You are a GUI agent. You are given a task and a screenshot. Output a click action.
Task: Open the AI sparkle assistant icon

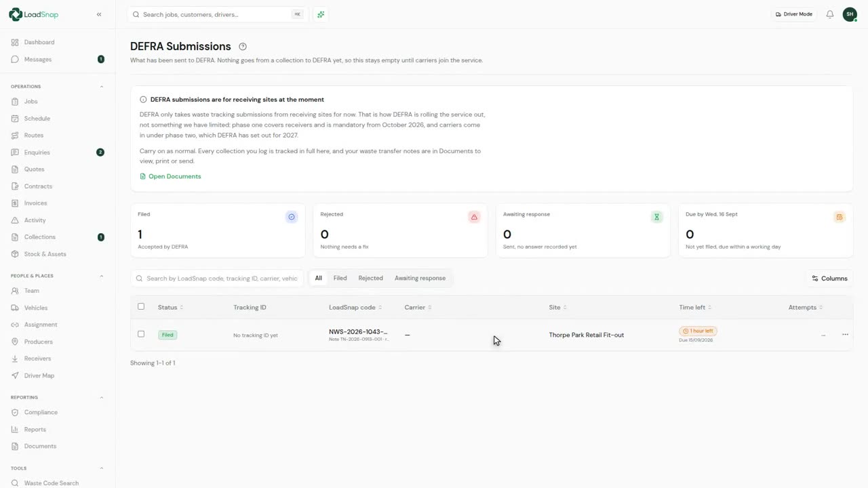point(321,14)
